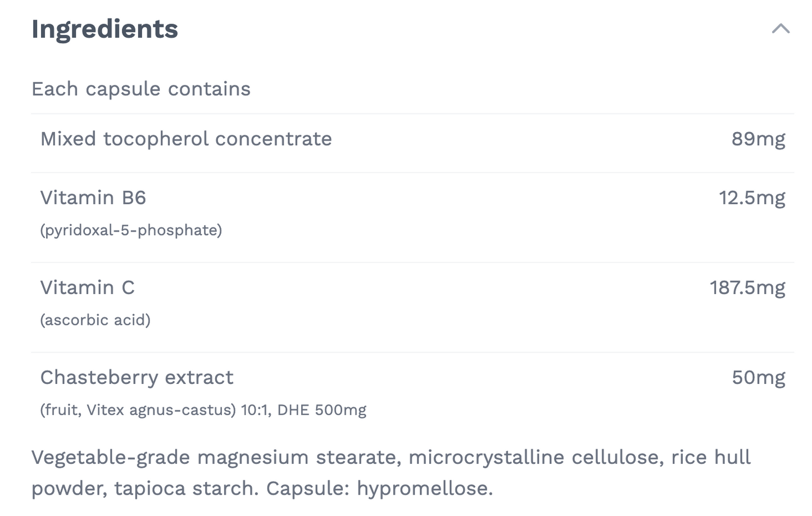
Task: Select the ascorbic acid label
Action: point(95,320)
